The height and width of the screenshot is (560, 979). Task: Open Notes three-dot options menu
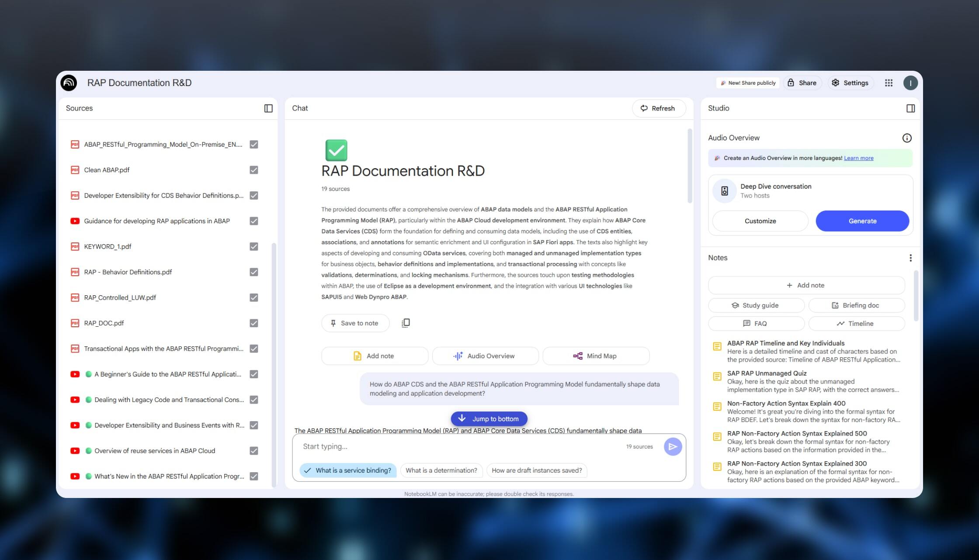tap(910, 258)
